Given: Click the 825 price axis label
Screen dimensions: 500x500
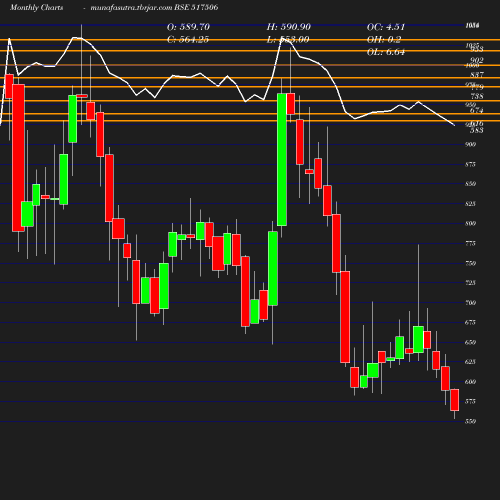Looking at the screenshot, I should click(470, 204).
